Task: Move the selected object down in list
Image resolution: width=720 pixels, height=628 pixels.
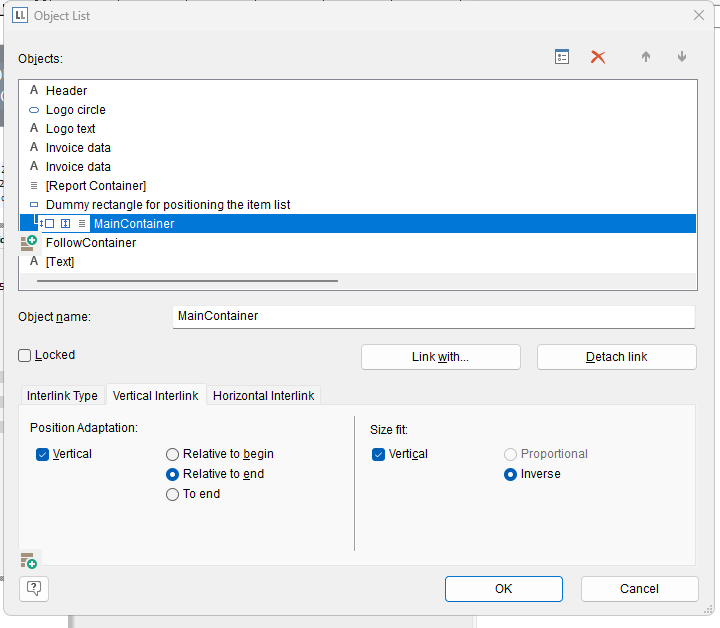Action: pos(682,57)
